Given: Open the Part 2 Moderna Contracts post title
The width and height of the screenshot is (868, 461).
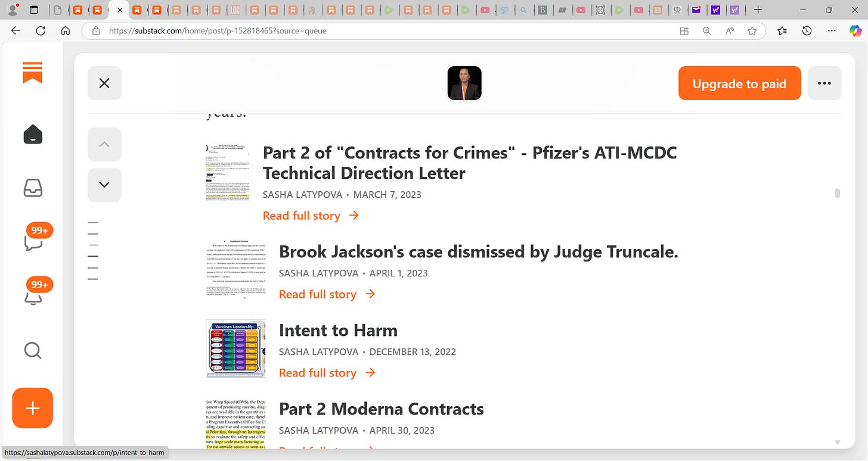Looking at the screenshot, I should tap(382, 409).
